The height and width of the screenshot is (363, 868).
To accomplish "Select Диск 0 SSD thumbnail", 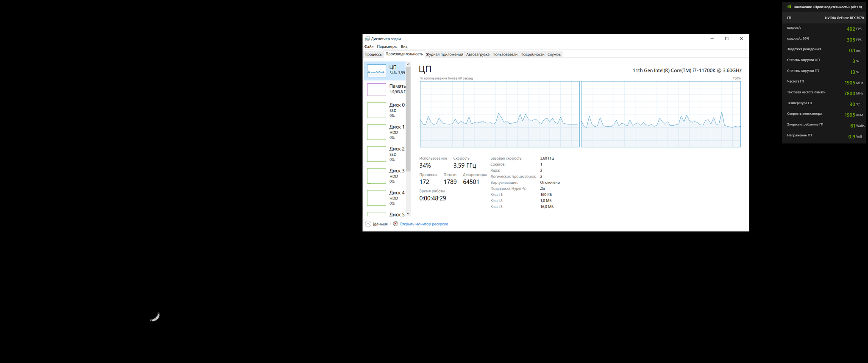I will (376, 110).
